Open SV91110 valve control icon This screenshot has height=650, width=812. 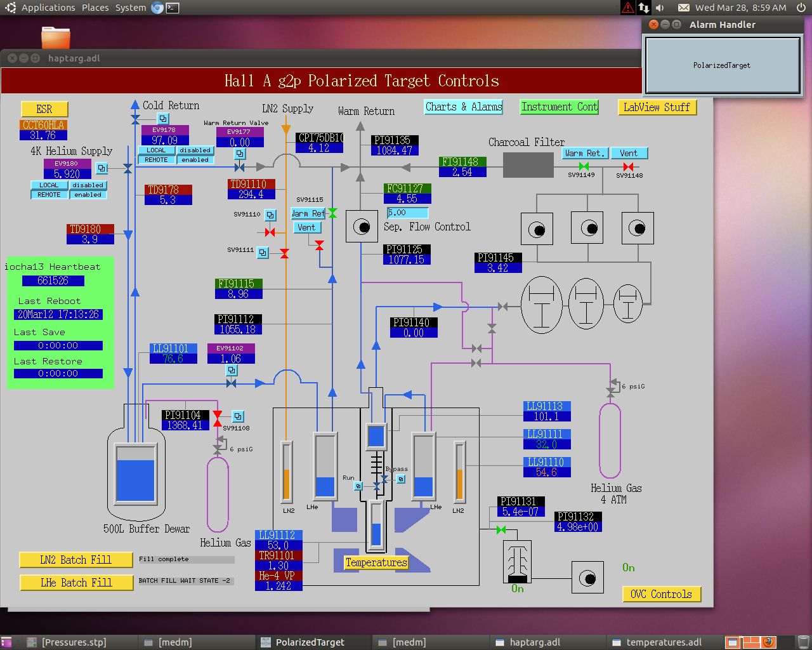(270, 215)
